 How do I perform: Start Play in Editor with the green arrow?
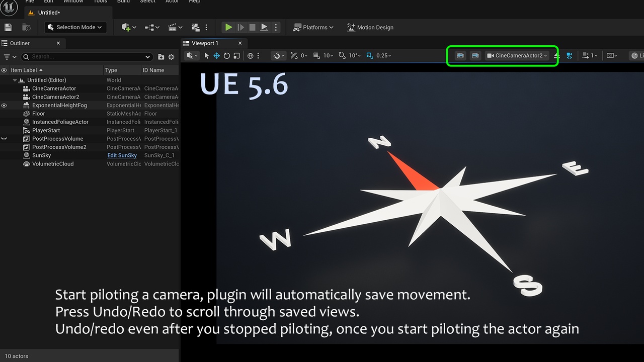[228, 27]
